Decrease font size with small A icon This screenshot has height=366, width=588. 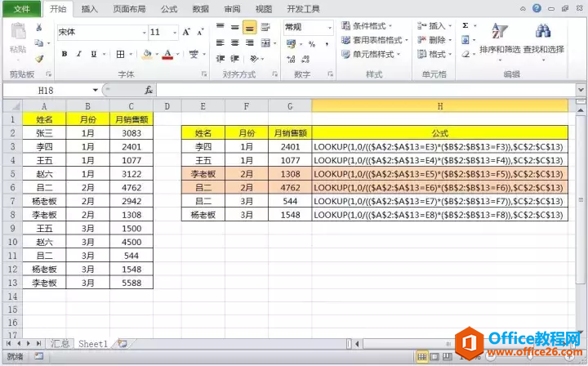point(201,32)
